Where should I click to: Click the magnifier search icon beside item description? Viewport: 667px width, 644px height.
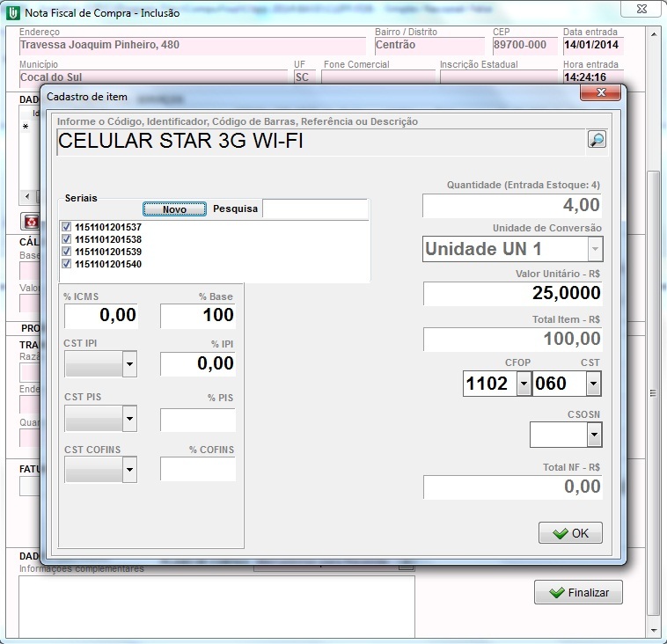[597, 139]
